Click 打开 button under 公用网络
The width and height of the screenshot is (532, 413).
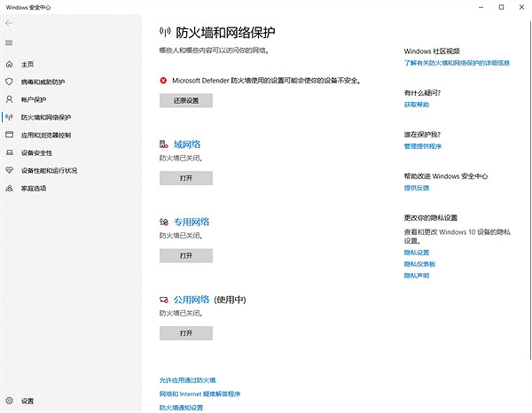186,333
